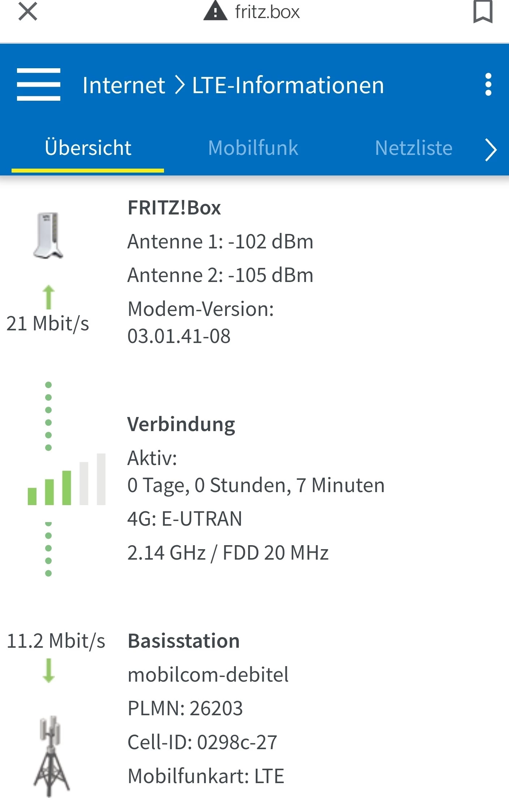Click the 21 Mbit/s upload speed
509x812 pixels.
[48, 324]
